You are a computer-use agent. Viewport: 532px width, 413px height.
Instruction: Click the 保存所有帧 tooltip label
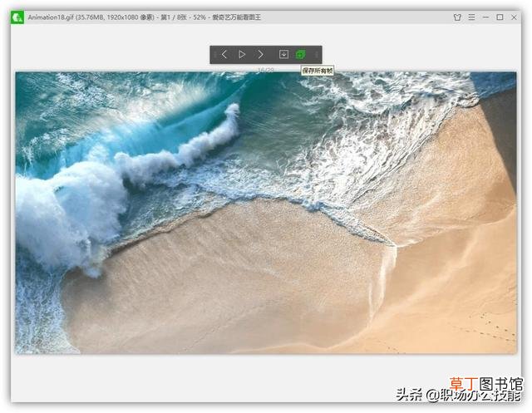(318, 71)
